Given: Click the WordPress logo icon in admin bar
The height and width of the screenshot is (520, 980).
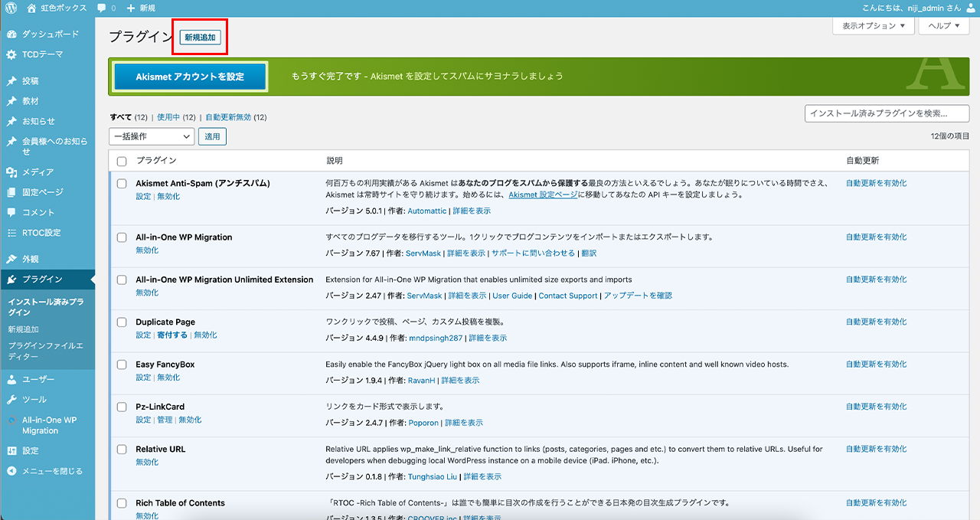Looking at the screenshot, I should (x=11, y=8).
